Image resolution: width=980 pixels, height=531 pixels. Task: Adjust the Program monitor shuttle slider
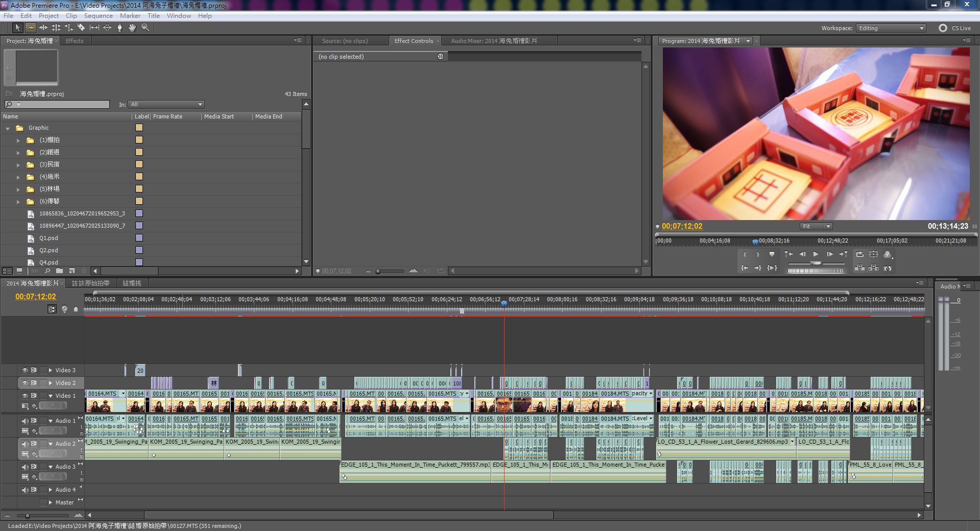(816, 263)
